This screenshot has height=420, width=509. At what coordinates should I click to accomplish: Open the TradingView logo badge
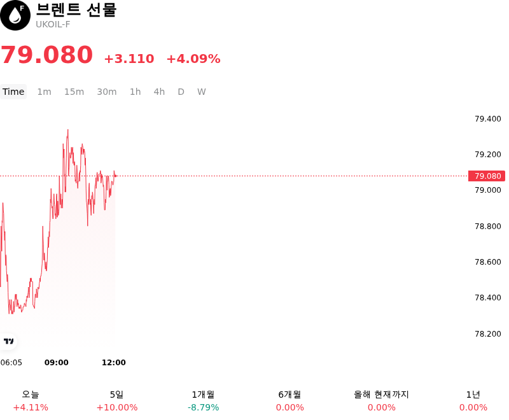coord(8,341)
